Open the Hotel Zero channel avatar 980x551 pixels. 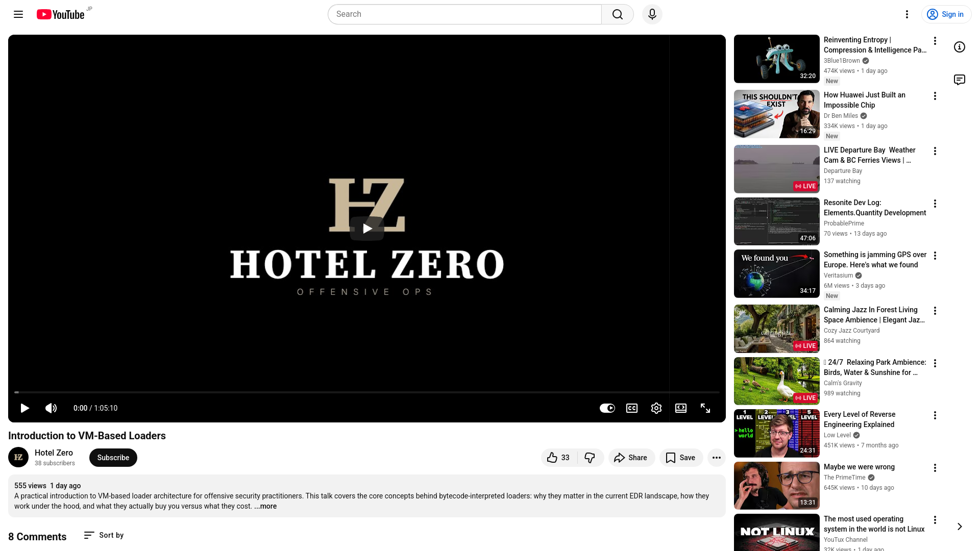(x=18, y=457)
